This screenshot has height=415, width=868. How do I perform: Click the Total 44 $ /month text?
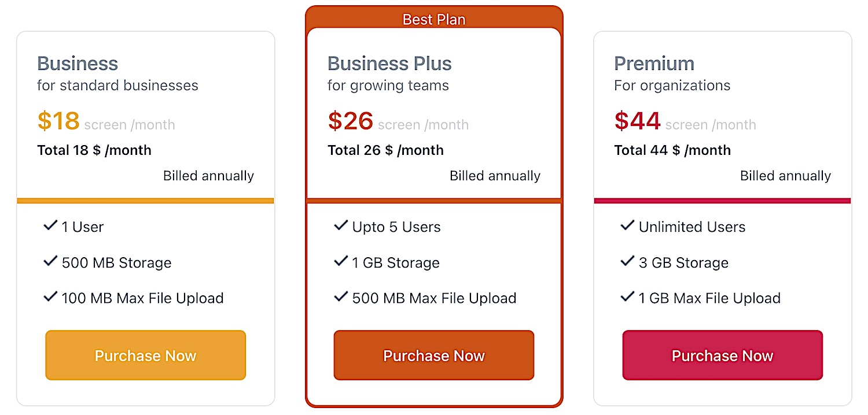point(672,150)
